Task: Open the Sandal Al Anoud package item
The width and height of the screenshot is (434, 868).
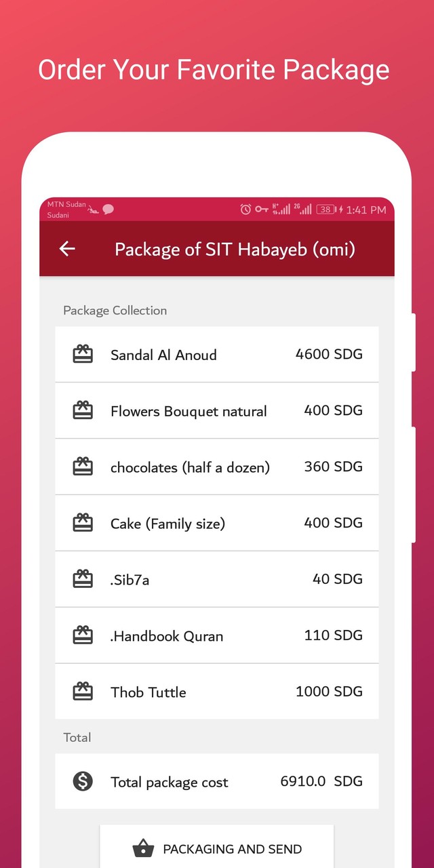Action: point(217,354)
